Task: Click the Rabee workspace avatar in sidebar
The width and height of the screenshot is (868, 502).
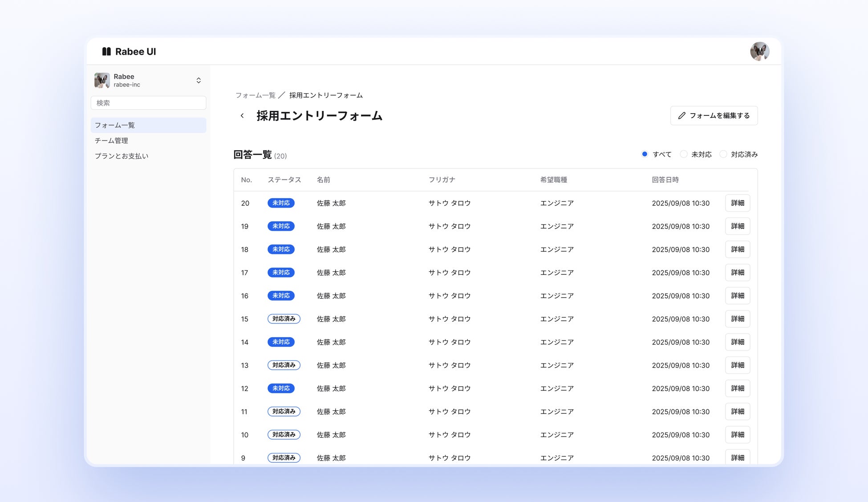Action: 102,81
